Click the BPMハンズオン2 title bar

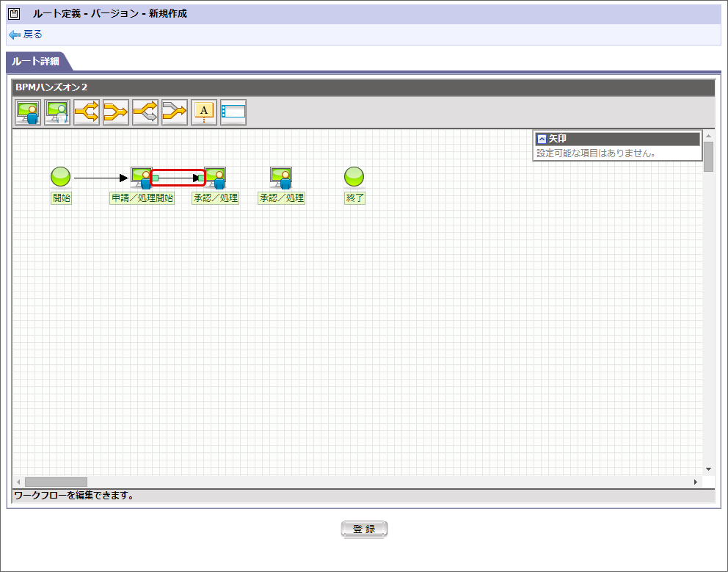point(363,87)
